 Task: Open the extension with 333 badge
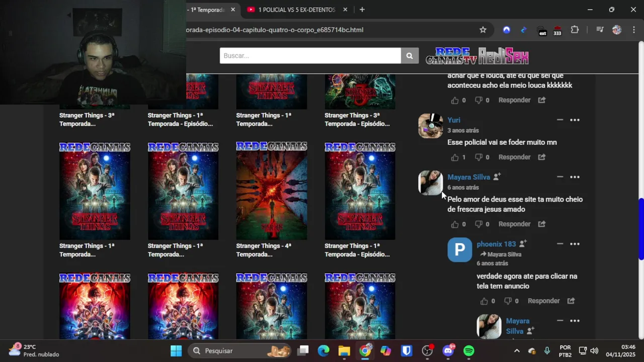(x=557, y=30)
